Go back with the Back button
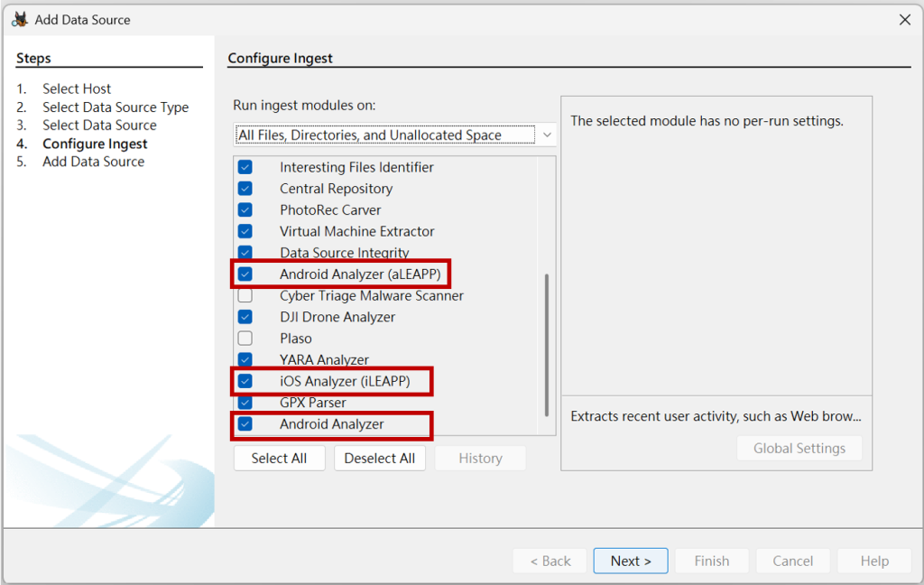Viewport: 924px width, 585px height. (550, 561)
